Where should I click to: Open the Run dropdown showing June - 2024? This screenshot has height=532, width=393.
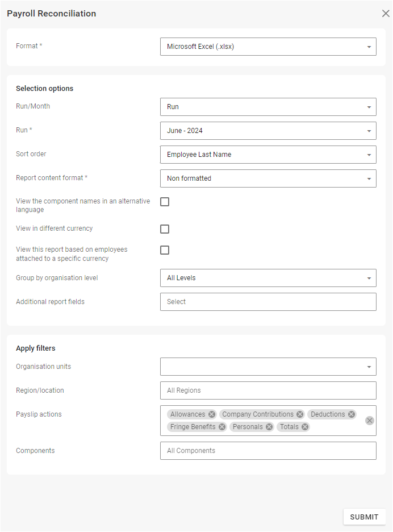click(x=268, y=131)
